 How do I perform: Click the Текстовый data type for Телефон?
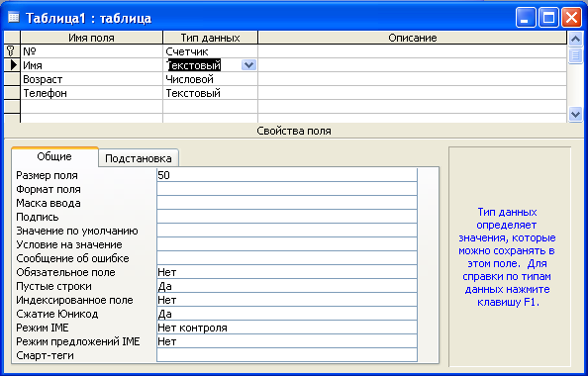click(211, 93)
